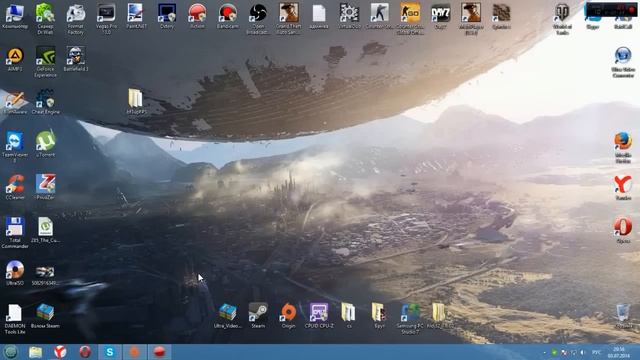Open the red recorder app in the taskbar
640x360 pixels.
(159, 352)
